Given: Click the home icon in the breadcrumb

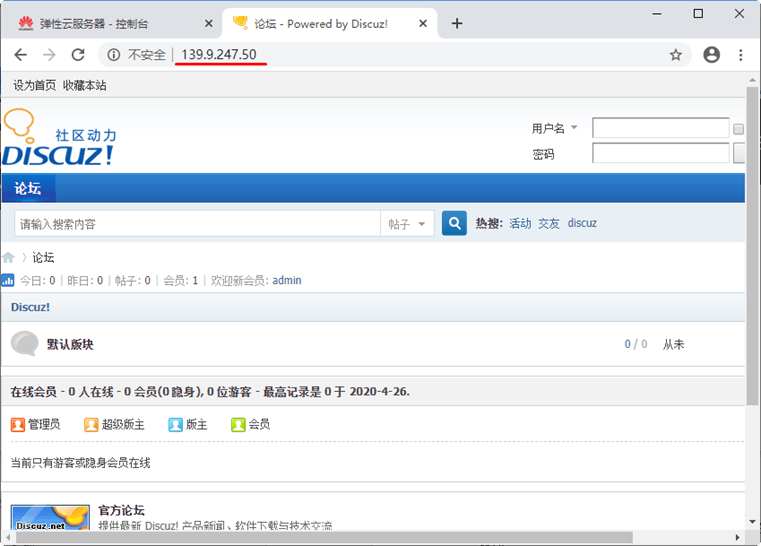Looking at the screenshot, I should point(8,257).
